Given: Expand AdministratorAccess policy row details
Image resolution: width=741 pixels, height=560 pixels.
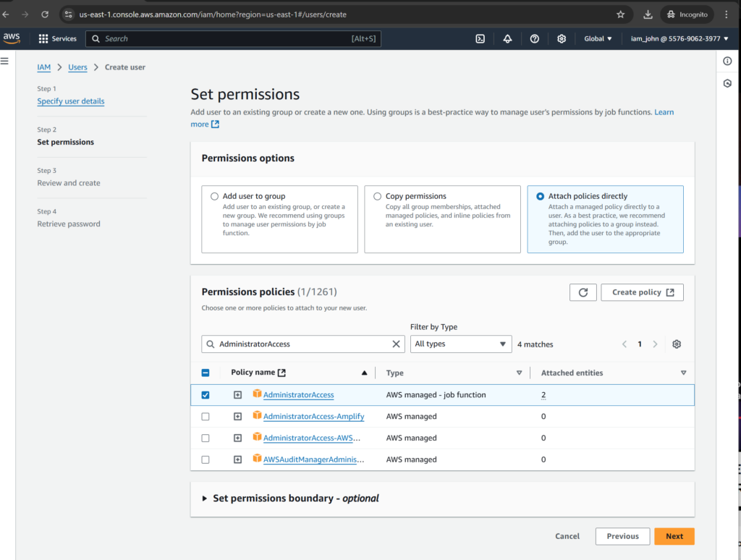Looking at the screenshot, I should point(237,395).
